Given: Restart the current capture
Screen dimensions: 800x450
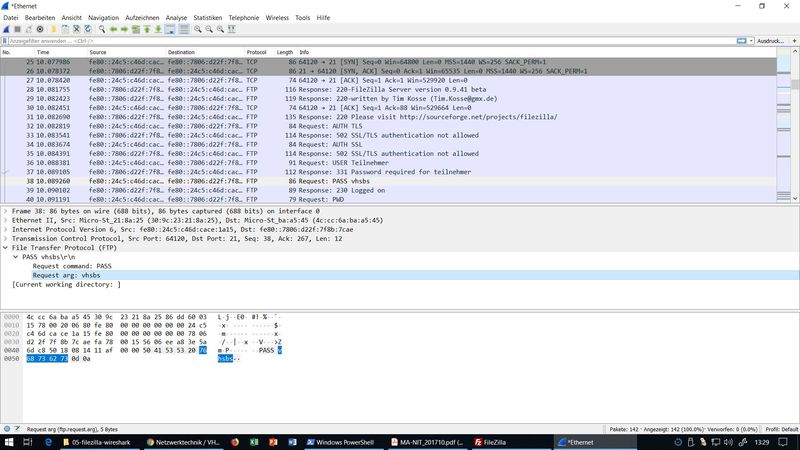Looking at the screenshot, I should click(x=29, y=29).
